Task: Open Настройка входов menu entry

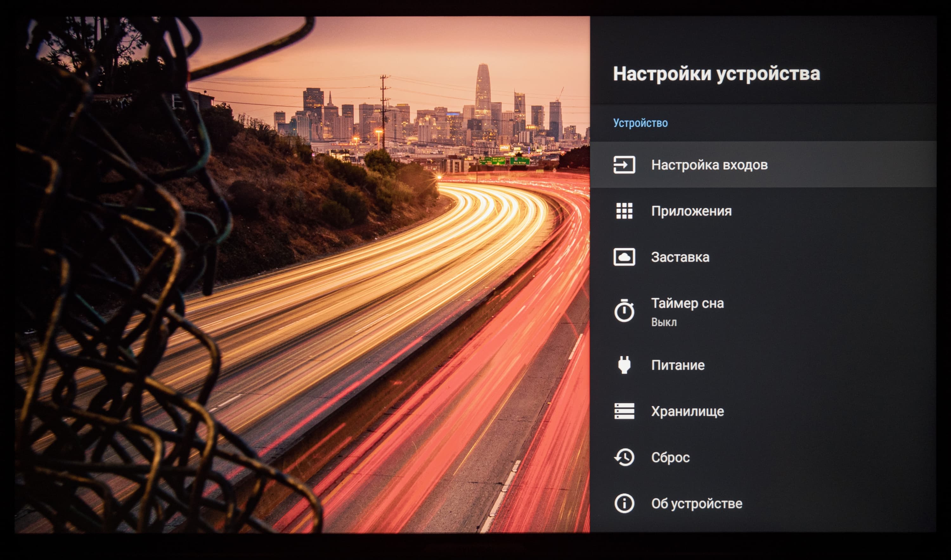Action: 709,165
